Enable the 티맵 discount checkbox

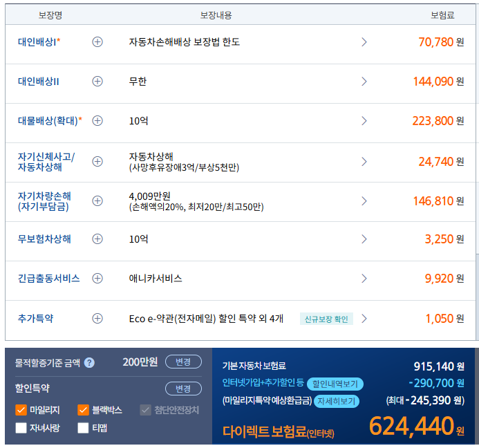(x=83, y=428)
